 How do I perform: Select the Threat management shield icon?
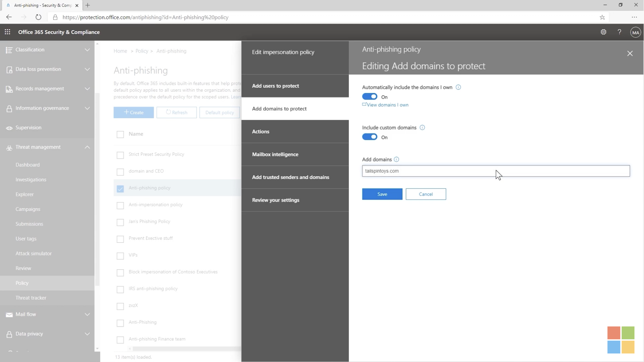[8, 147]
